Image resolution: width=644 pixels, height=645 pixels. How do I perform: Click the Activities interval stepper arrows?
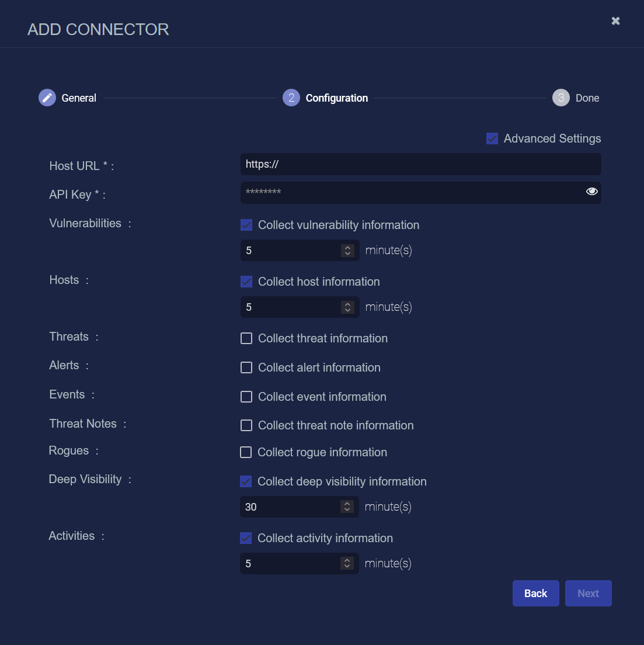(x=347, y=564)
